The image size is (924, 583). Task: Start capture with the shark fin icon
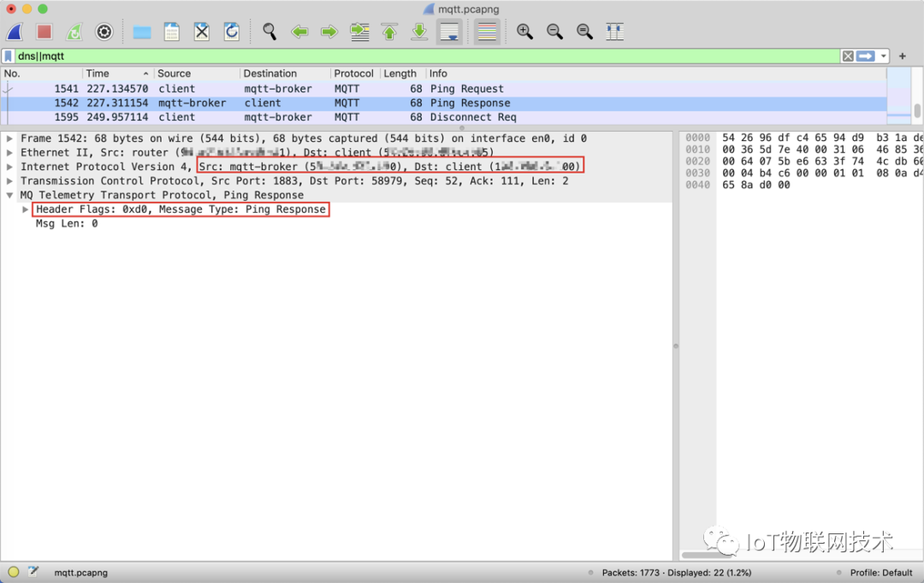[x=15, y=32]
